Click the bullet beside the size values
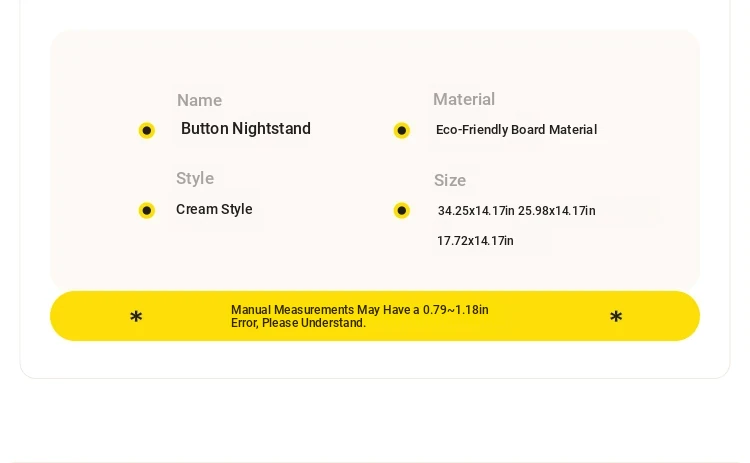Screen dimensions: 750x463 tap(402, 210)
